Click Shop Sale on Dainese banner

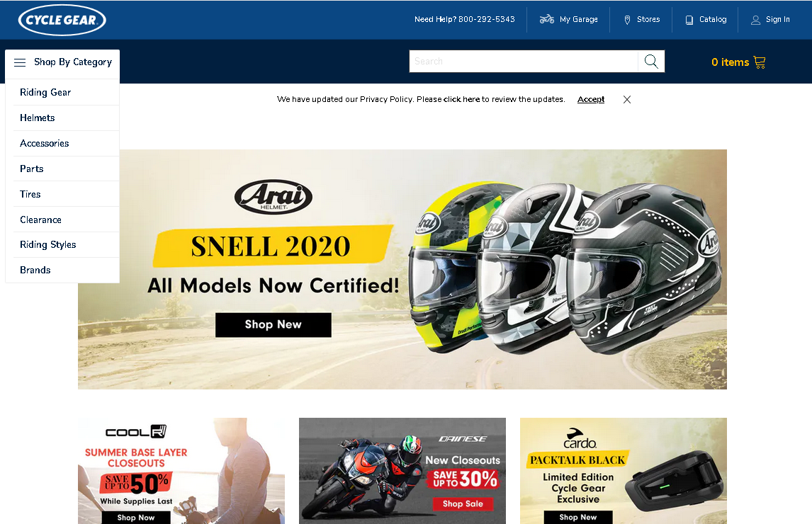[x=463, y=503]
